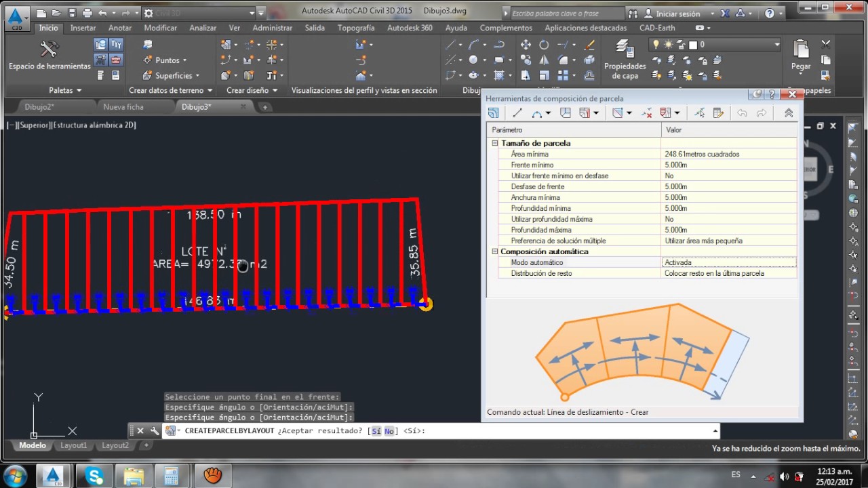Open the Superficies dropdown
The height and width of the screenshot is (488, 868).
point(171,76)
